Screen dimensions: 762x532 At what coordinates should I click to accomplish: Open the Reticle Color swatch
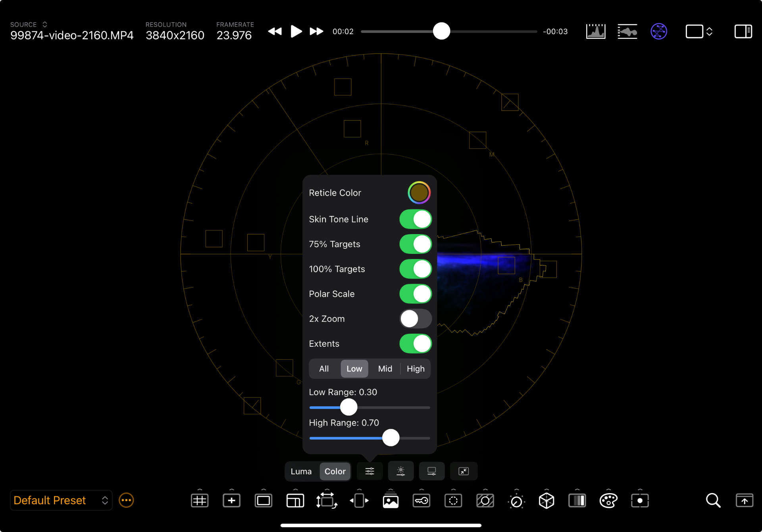(x=419, y=193)
